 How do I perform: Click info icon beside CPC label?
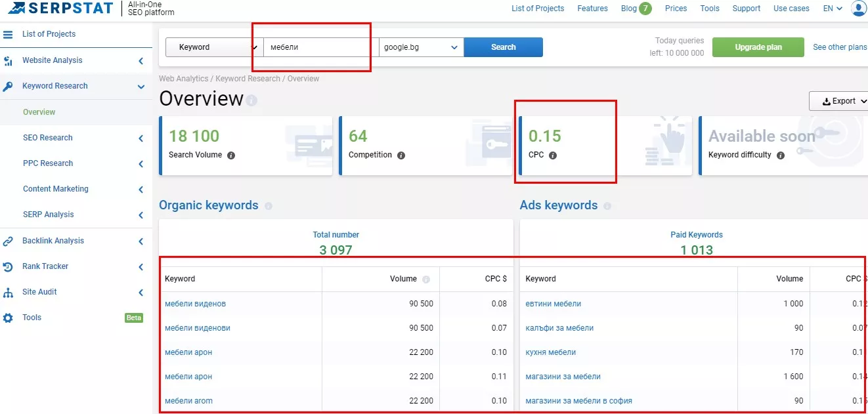tap(552, 155)
